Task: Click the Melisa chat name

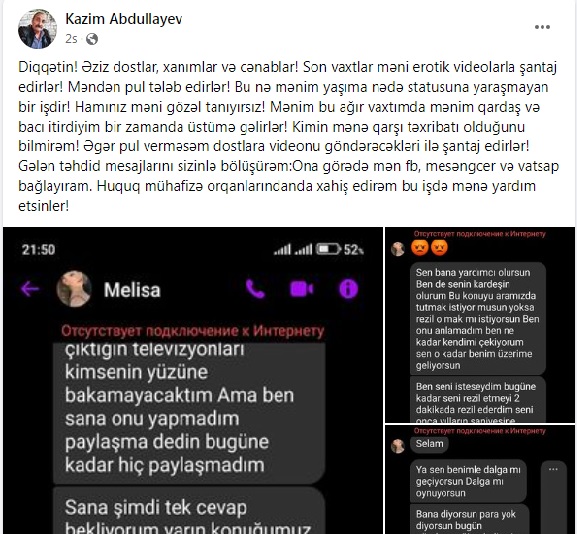Action: (x=132, y=290)
